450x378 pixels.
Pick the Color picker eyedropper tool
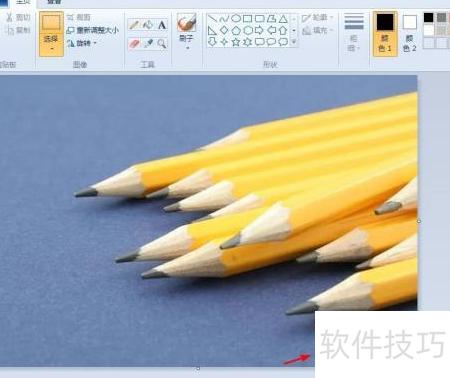click(148, 44)
